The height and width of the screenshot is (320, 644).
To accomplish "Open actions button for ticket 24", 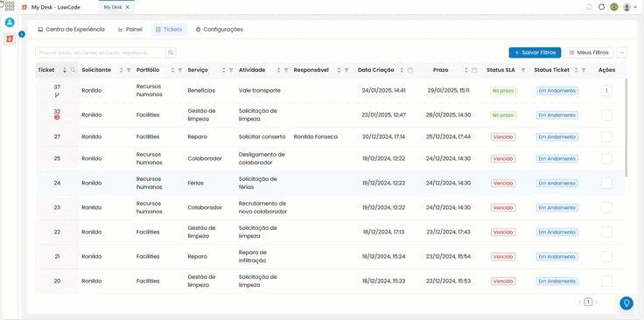I will (606, 183).
